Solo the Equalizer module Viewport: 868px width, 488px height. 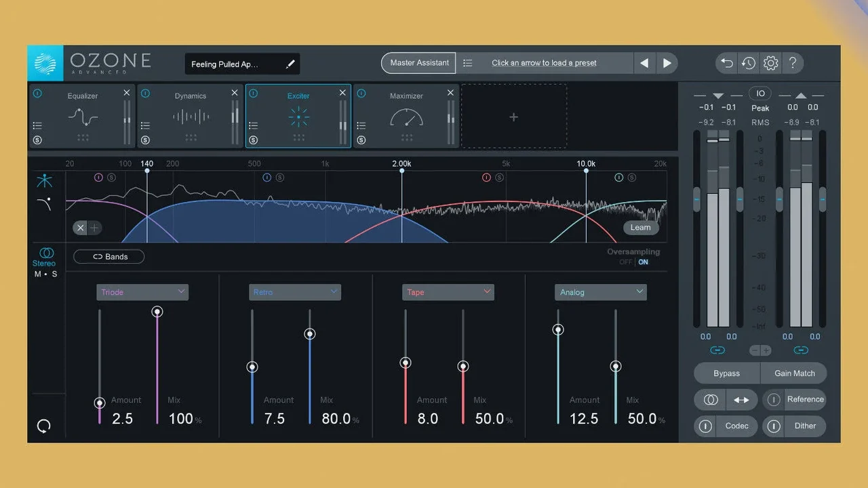click(37, 140)
